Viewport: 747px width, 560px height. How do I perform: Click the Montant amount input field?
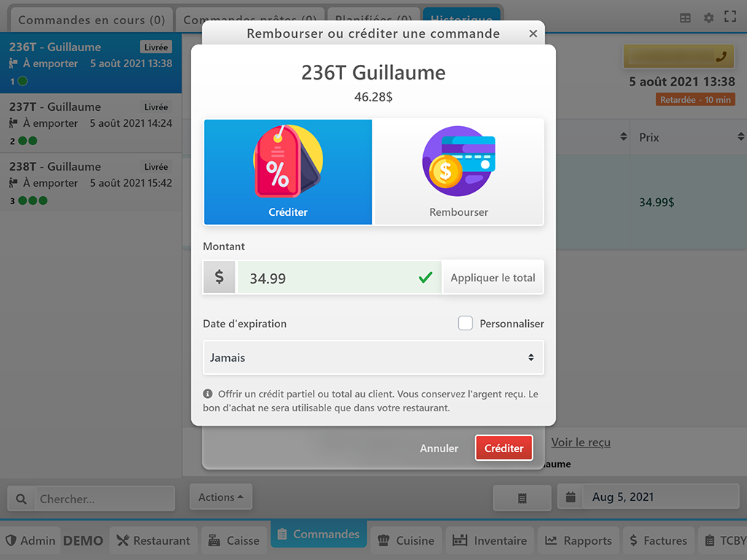[339, 278]
